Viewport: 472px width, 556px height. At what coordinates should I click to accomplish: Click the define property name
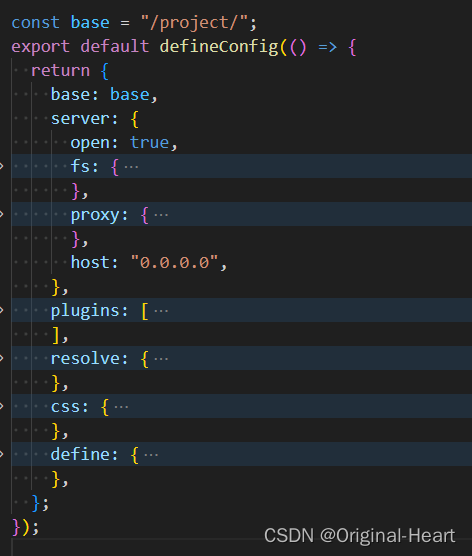coord(80,454)
